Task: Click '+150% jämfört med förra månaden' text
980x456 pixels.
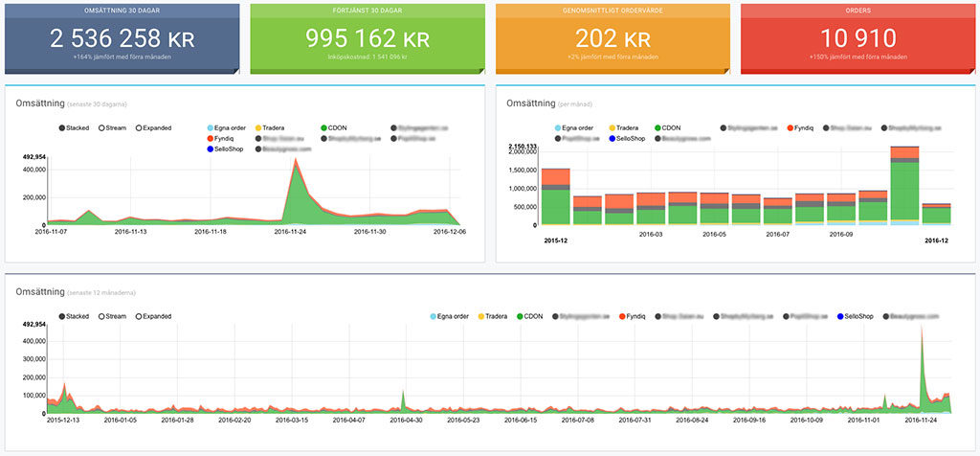Action: coord(858,57)
